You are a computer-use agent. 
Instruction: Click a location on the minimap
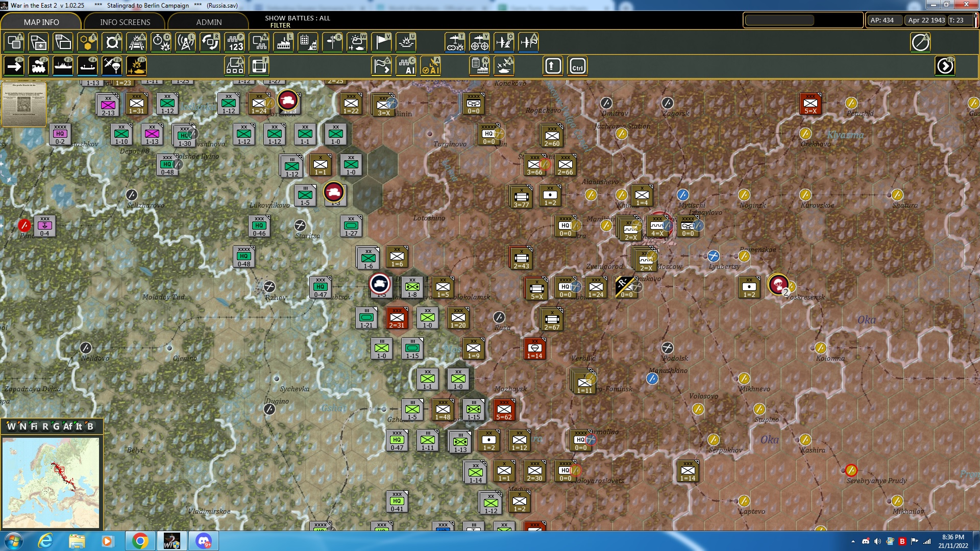(x=51, y=482)
